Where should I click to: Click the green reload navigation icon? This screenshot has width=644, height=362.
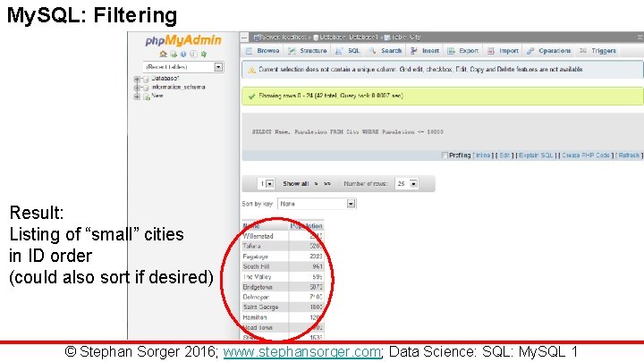(x=203, y=54)
